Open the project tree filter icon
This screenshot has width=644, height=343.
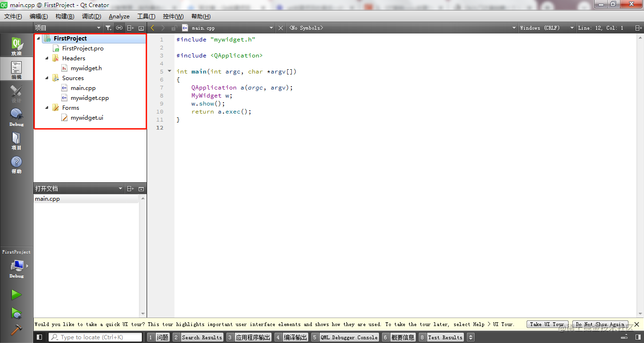(x=108, y=28)
